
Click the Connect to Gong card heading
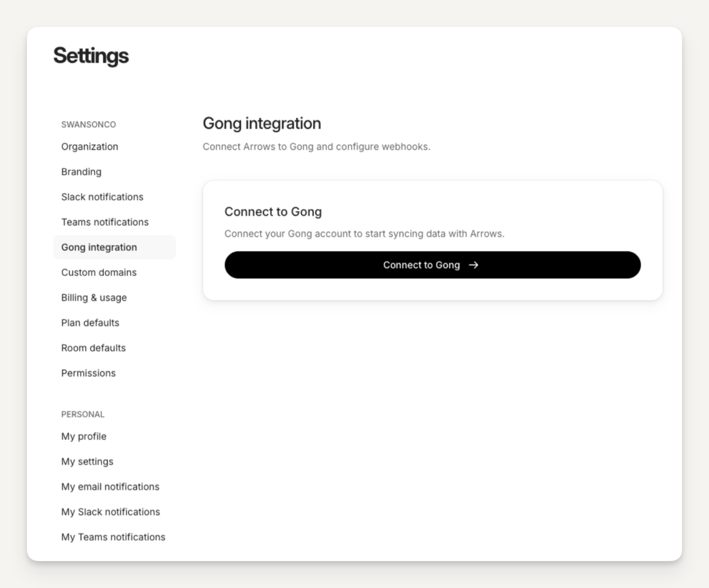coord(273,212)
